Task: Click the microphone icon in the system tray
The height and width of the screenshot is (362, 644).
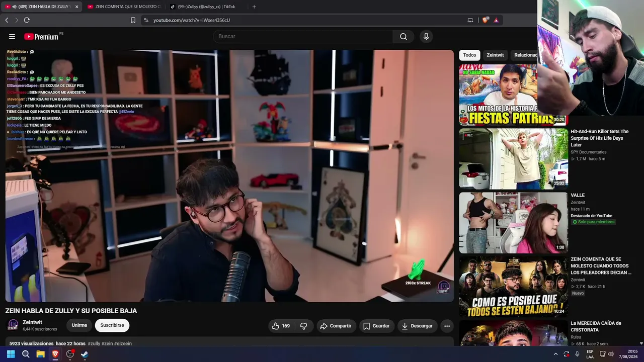Action: pos(577,354)
